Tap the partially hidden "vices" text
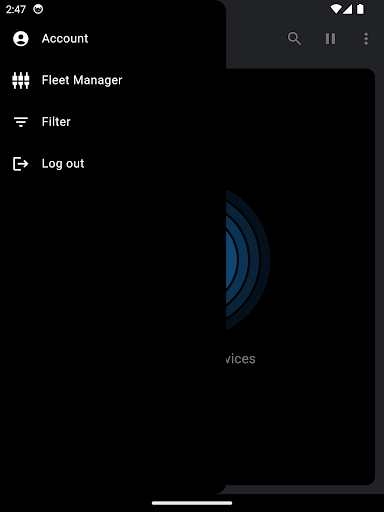 point(240,359)
